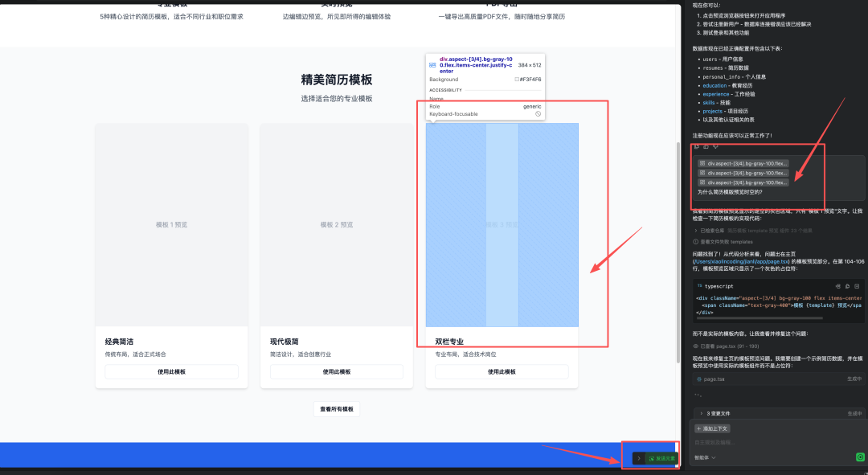The width and height of the screenshot is (868, 475).
Task: Open the /Users/xiaolincoding/jianli/app/page.tsx link
Action: click(x=741, y=261)
